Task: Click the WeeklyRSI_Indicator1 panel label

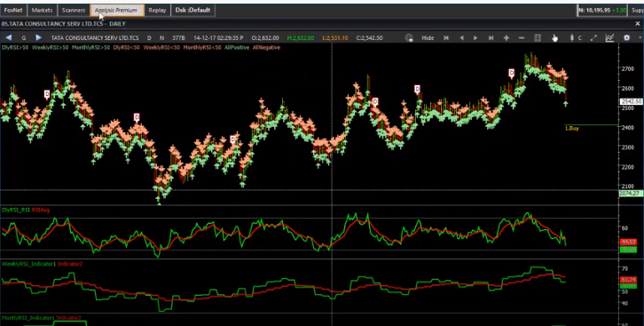Action: tap(28, 264)
